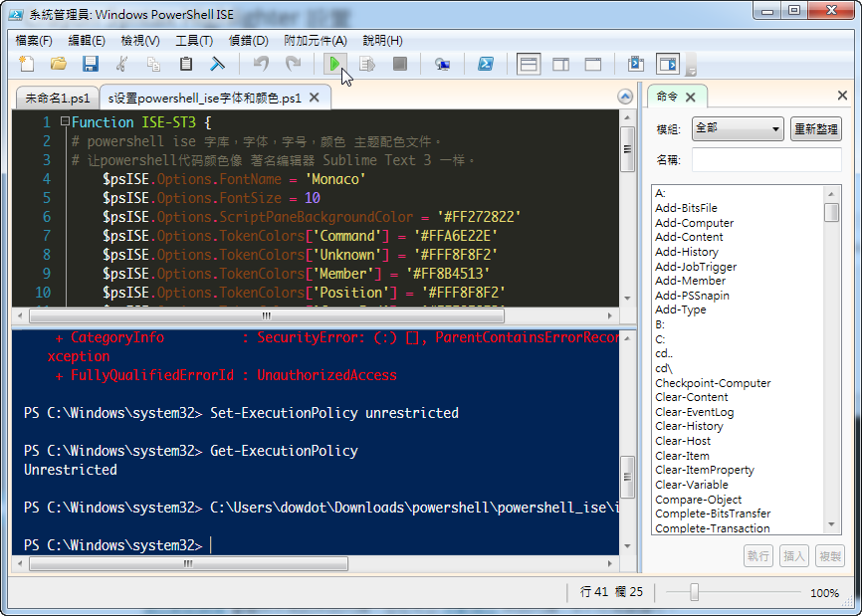Screen dimensions: 862x616
Task: Close the command add-on side panel
Action: [842, 96]
